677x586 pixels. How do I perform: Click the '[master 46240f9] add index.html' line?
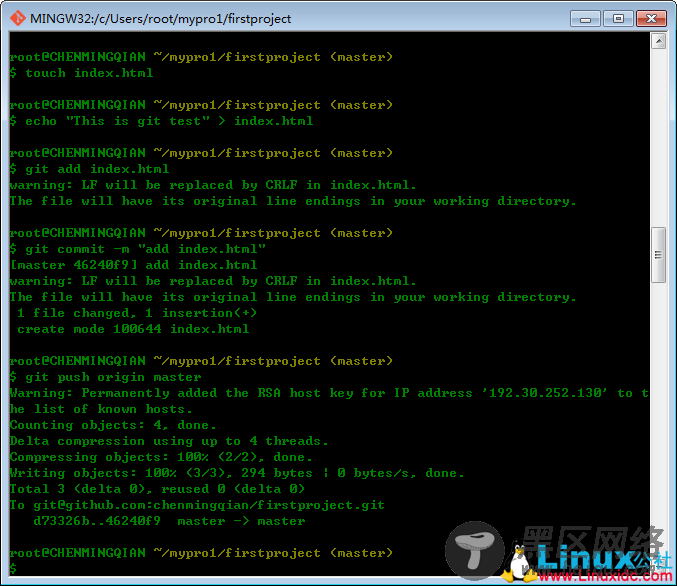coord(133,265)
